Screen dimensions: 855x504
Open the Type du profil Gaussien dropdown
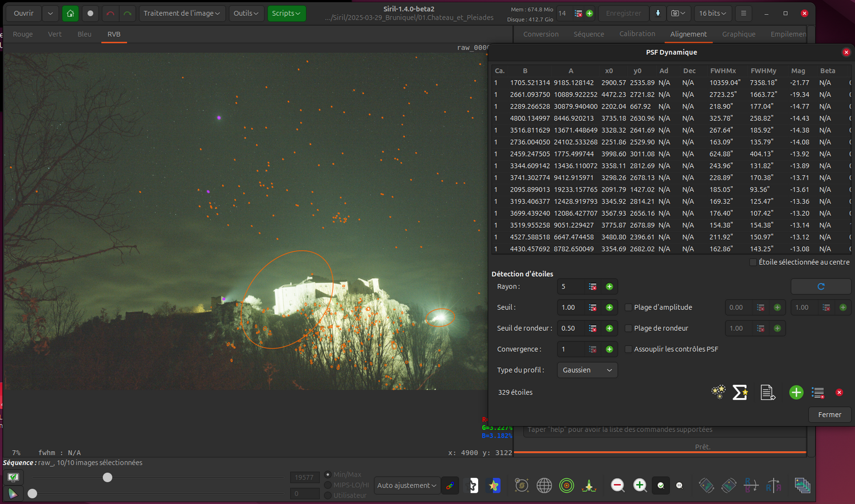(x=587, y=370)
